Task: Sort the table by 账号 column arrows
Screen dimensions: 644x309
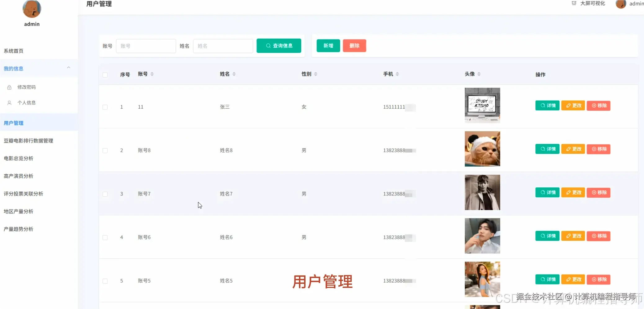Action: tap(152, 74)
